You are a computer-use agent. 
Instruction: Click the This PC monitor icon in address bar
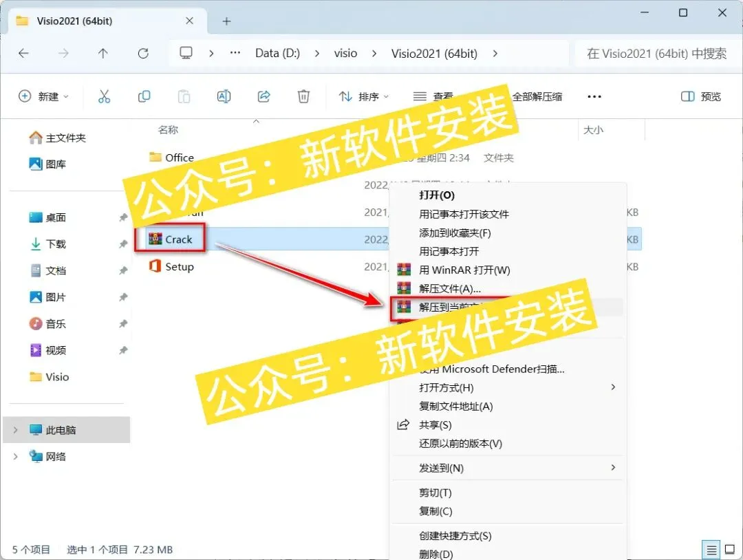click(186, 52)
